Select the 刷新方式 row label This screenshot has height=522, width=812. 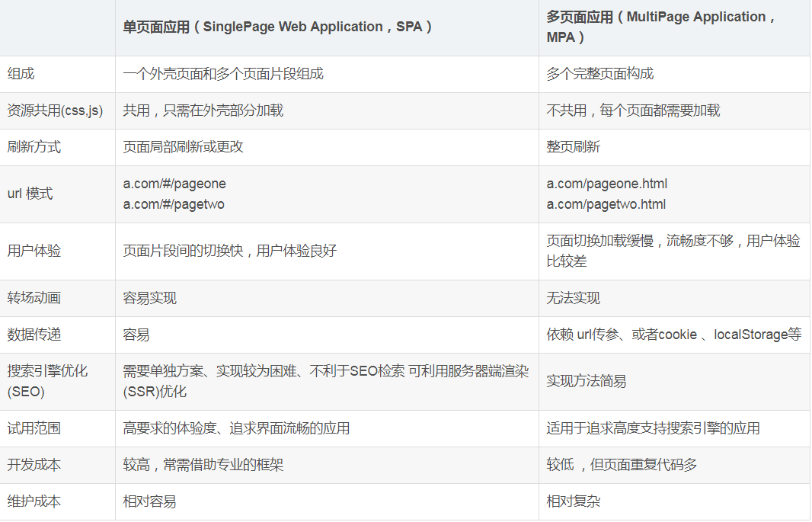point(34,147)
